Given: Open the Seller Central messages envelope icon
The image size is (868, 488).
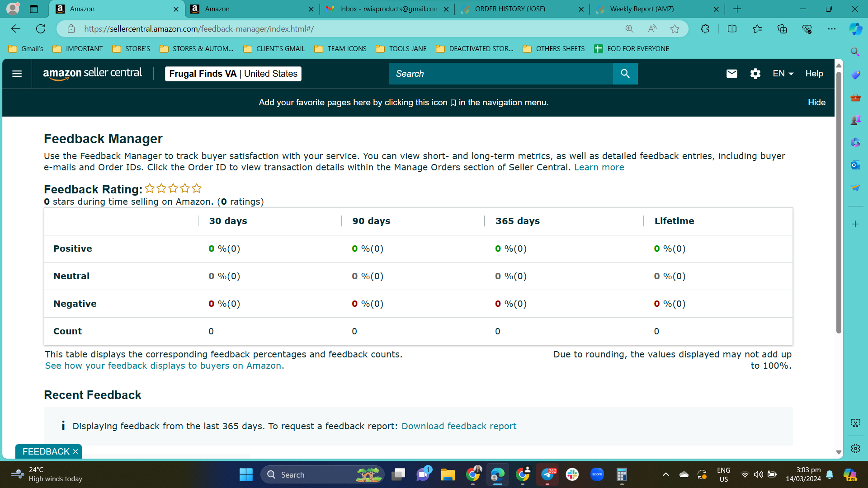Looking at the screenshot, I should pyautogui.click(x=731, y=74).
